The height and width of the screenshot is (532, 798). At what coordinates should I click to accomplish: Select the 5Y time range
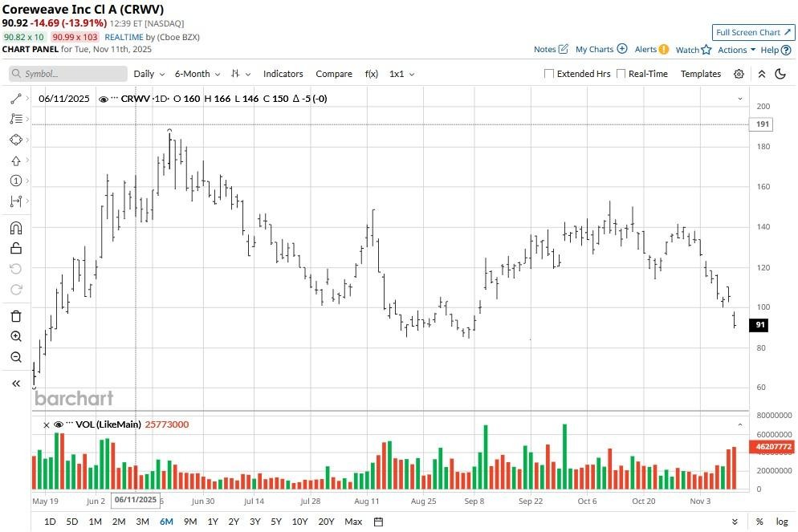tap(276, 522)
